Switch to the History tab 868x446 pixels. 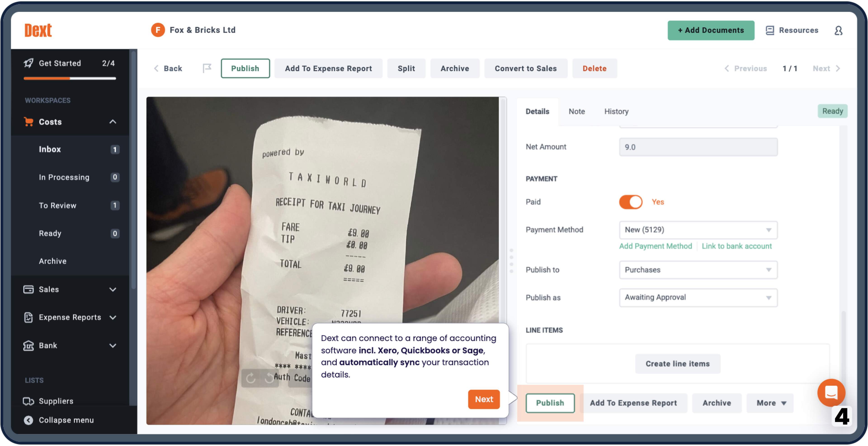coord(616,111)
